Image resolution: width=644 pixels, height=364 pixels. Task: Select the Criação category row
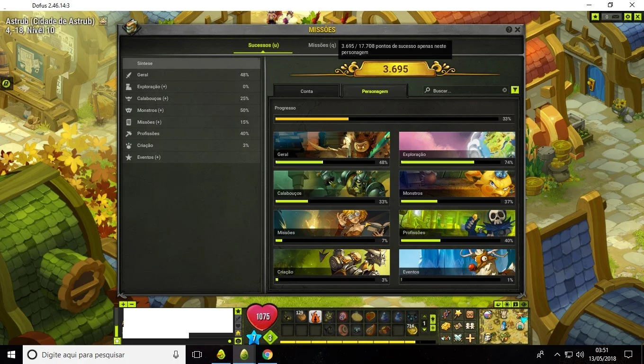click(191, 146)
